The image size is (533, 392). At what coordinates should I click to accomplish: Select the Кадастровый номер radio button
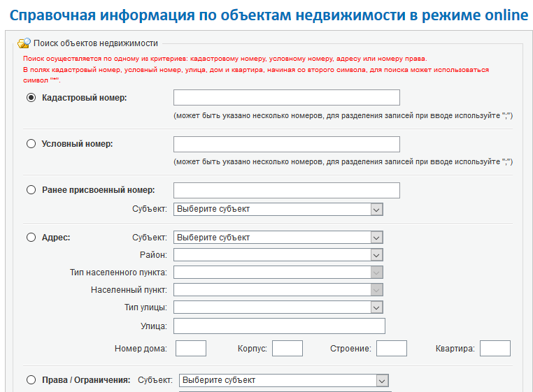[31, 98]
